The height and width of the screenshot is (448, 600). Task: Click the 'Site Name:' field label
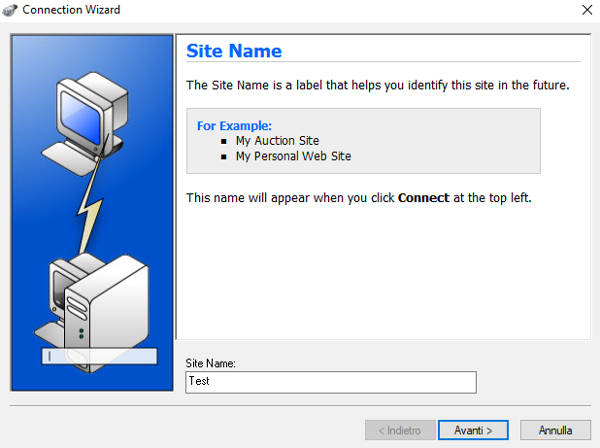tap(210, 363)
